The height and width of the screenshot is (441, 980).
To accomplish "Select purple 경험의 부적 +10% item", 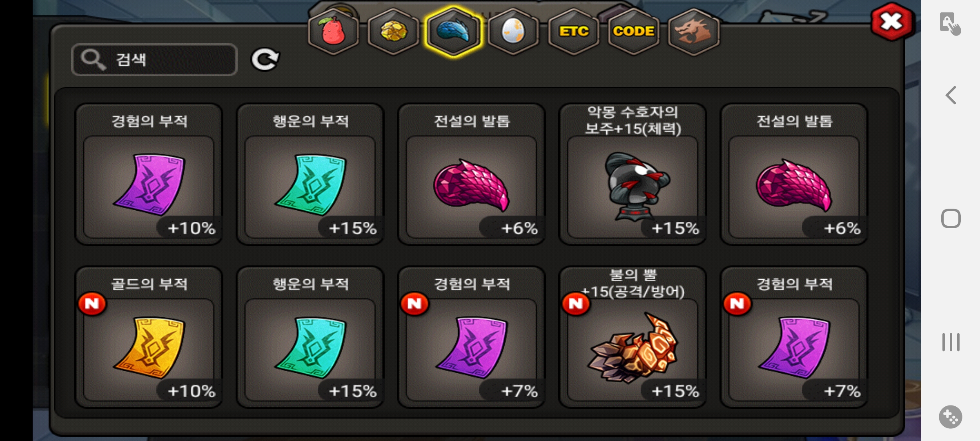I will [x=149, y=174].
